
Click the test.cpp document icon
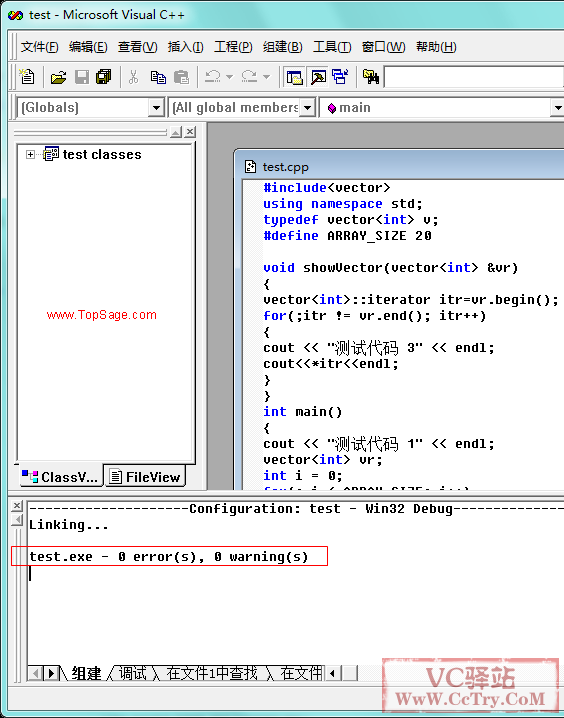point(250,167)
